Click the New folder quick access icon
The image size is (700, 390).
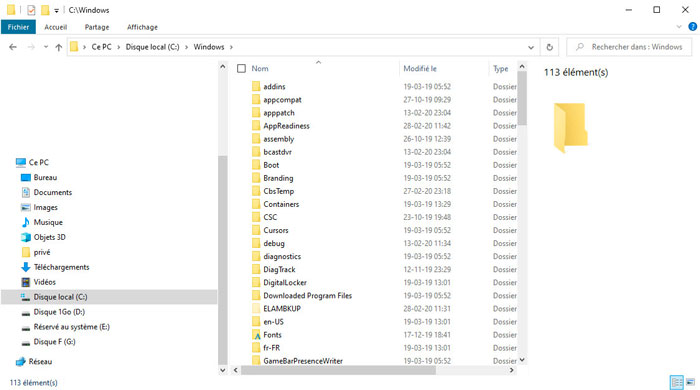[45, 10]
